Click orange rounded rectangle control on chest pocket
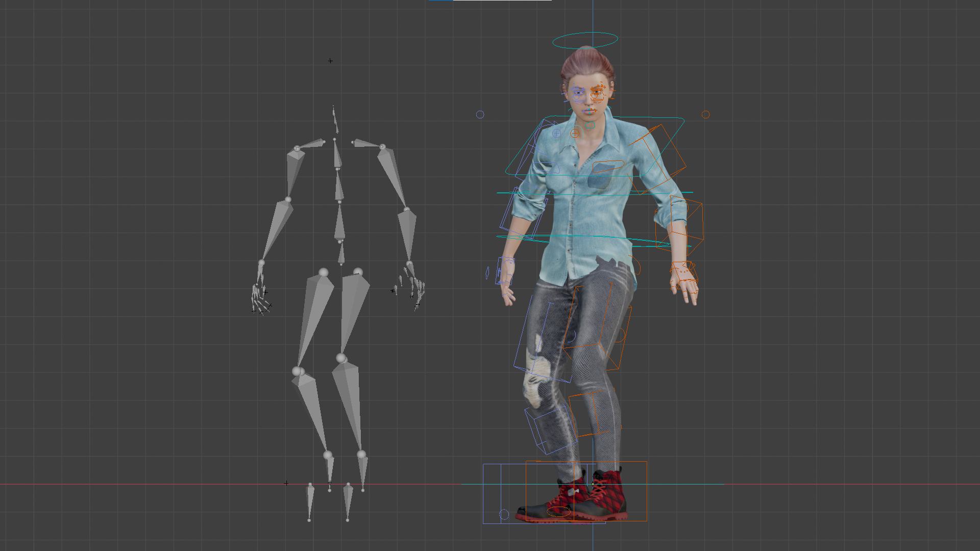The width and height of the screenshot is (980, 551). [x=608, y=166]
